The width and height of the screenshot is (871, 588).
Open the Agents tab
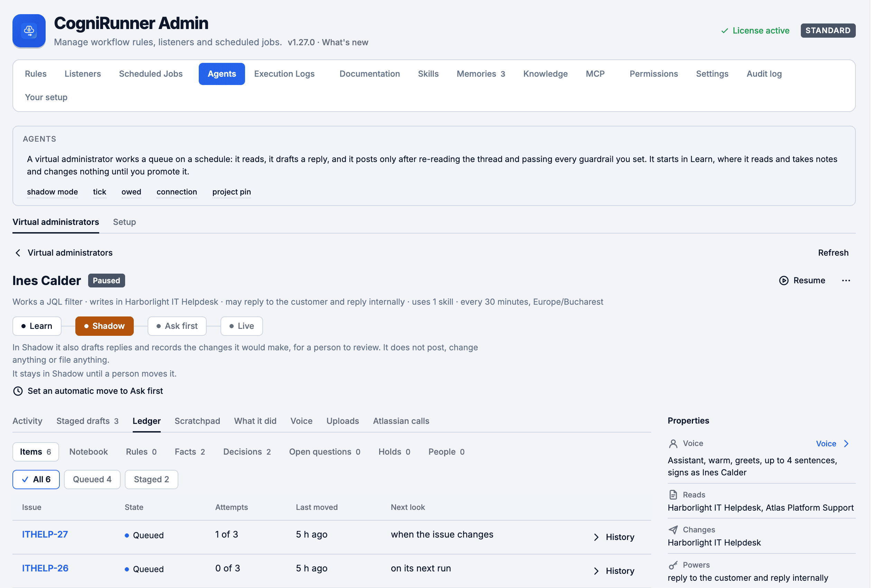[x=222, y=74]
